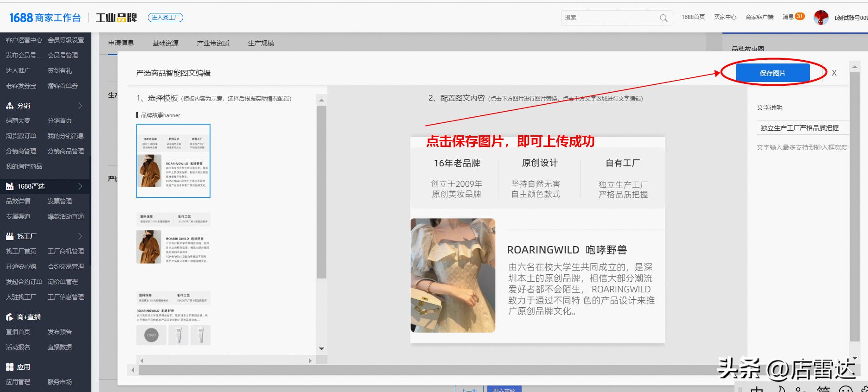The width and height of the screenshot is (868, 392).
Task: Edit the ROARINGWILD 咆哮野兽 title
Action: click(x=567, y=250)
